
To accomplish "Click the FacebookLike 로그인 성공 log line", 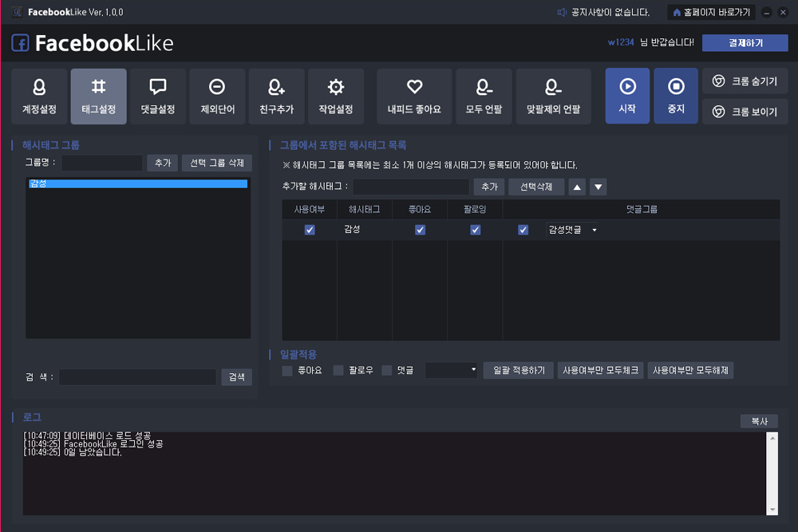I will click(x=93, y=444).
